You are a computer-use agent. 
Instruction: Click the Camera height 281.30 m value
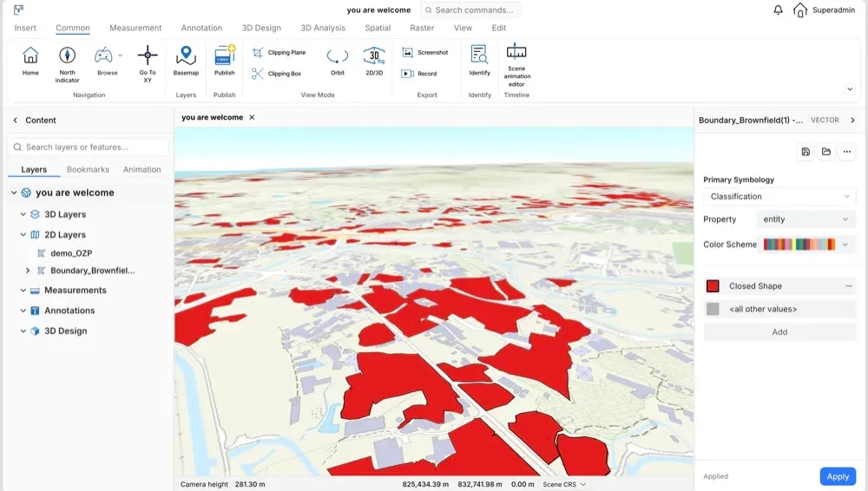click(x=250, y=484)
